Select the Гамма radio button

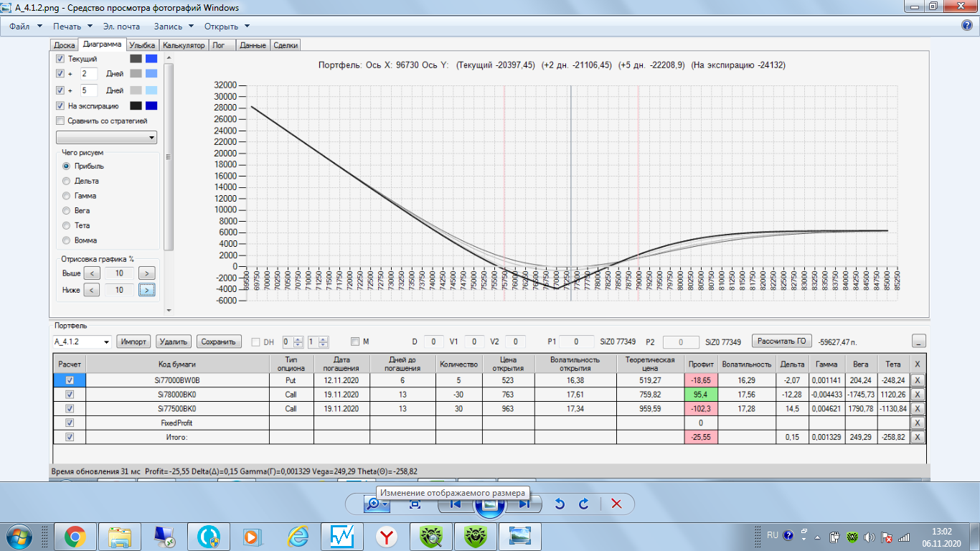pyautogui.click(x=67, y=196)
